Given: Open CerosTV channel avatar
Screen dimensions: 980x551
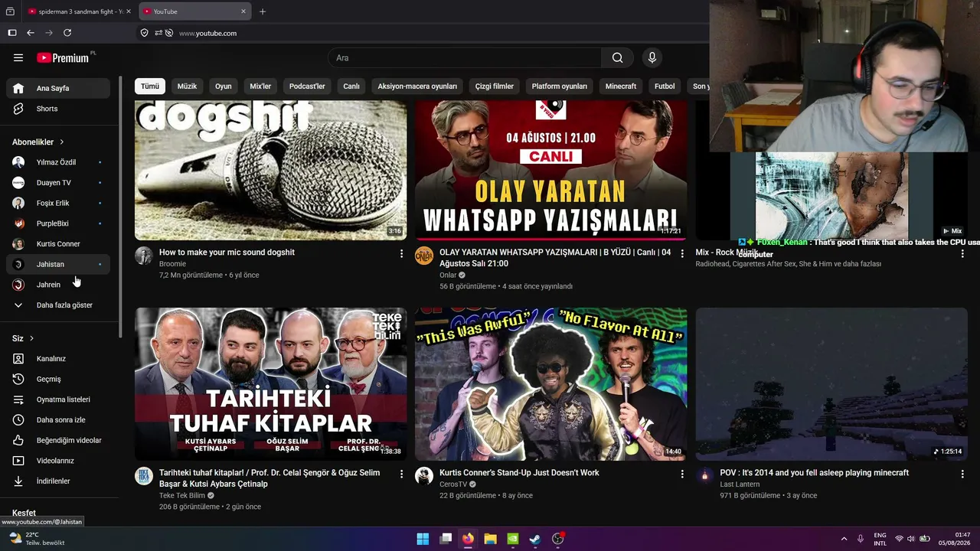Looking at the screenshot, I should click(x=424, y=476).
